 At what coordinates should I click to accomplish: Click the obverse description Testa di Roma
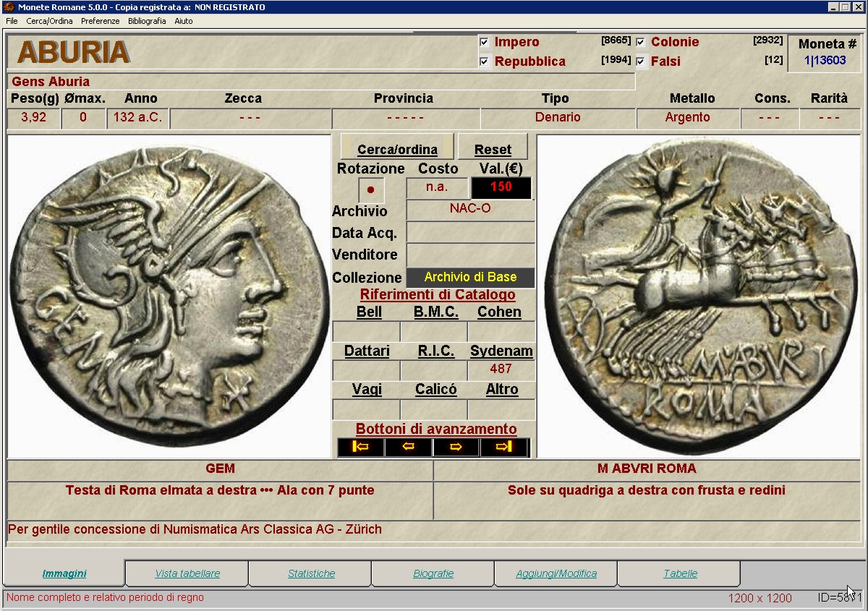pos(220,491)
